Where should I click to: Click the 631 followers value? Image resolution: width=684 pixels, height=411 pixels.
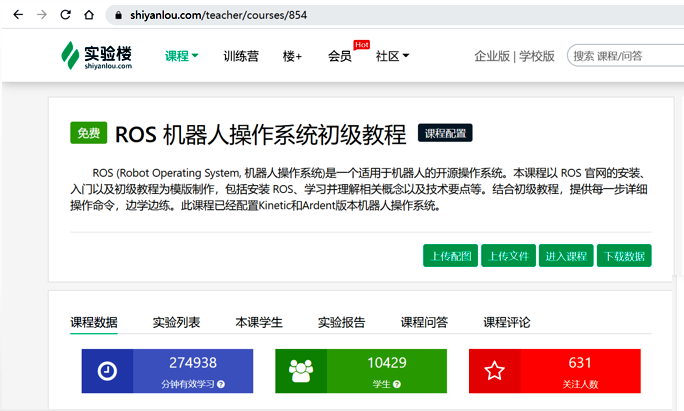point(580,363)
